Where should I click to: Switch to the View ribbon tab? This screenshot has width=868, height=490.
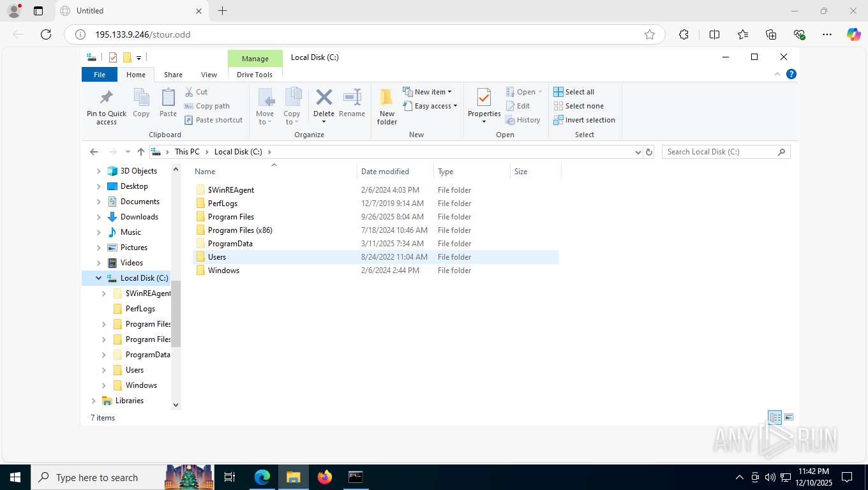pyautogui.click(x=209, y=75)
